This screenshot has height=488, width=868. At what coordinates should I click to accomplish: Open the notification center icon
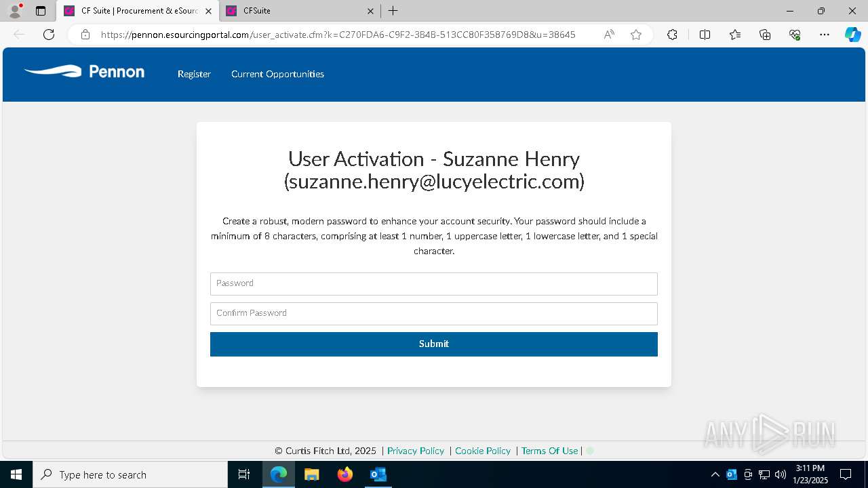pyautogui.click(x=846, y=474)
